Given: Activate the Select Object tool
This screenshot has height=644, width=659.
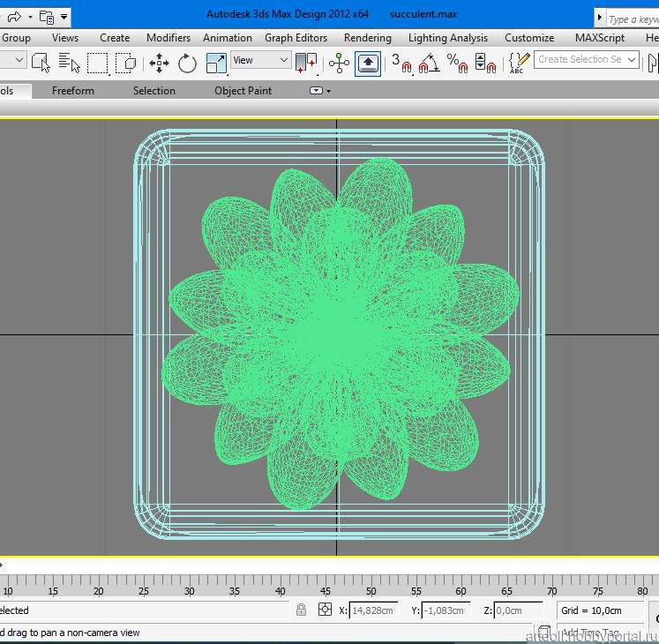Looking at the screenshot, I should click(x=41, y=62).
